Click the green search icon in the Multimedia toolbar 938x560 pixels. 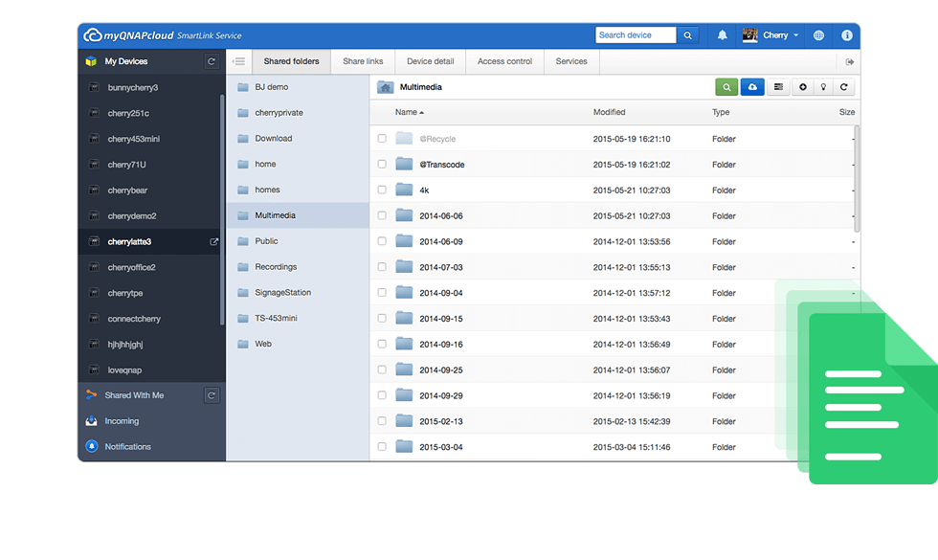pos(726,86)
